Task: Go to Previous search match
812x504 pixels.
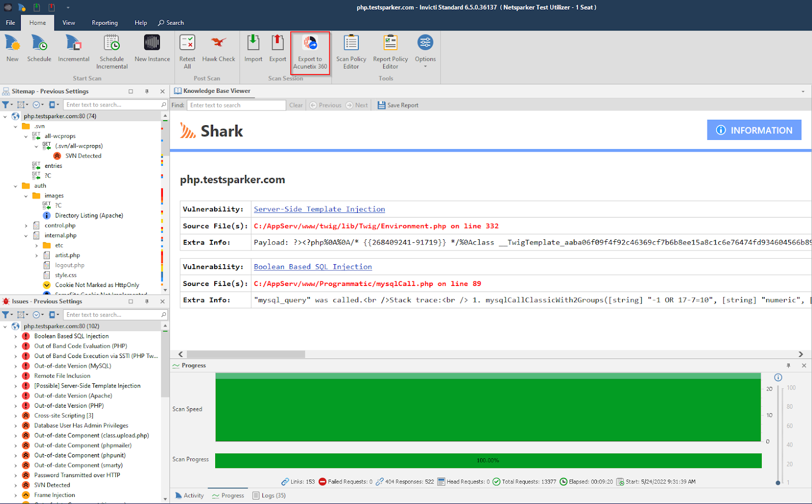Action: (326, 105)
